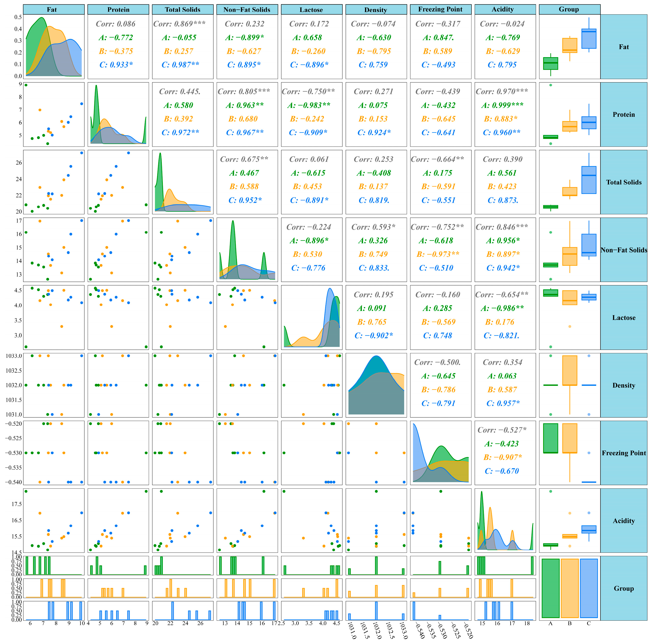The image size is (653, 644).
Task: Click the 'Corr: 0.869***' text
Action: pyautogui.click(x=179, y=24)
